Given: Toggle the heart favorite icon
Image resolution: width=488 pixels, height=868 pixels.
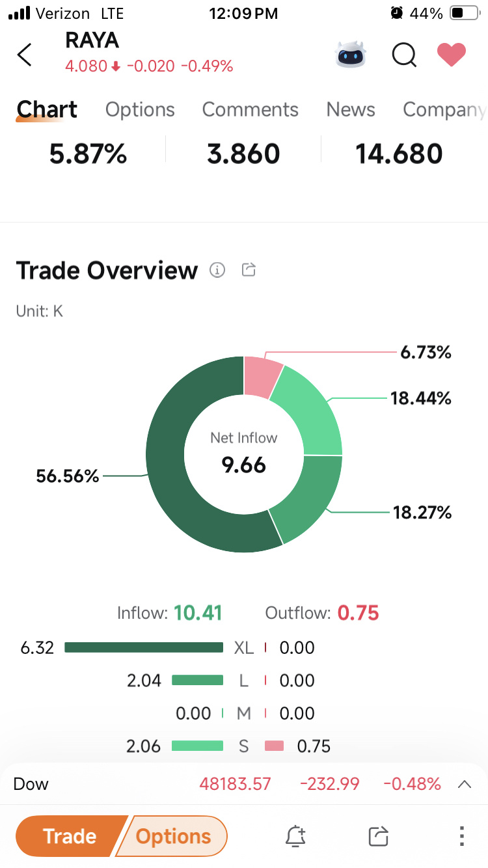Looking at the screenshot, I should click(451, 55).
